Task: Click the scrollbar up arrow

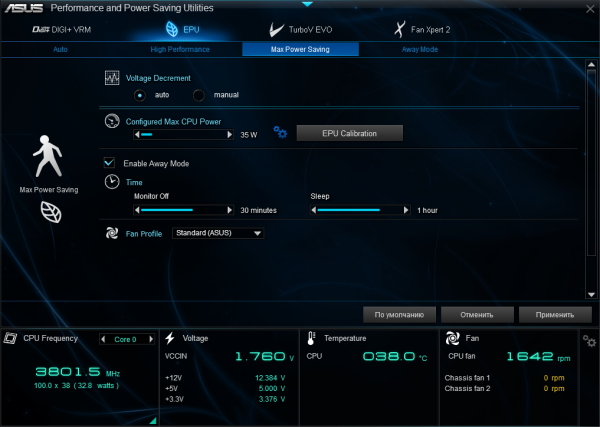Action: click(x=591, y=64)
